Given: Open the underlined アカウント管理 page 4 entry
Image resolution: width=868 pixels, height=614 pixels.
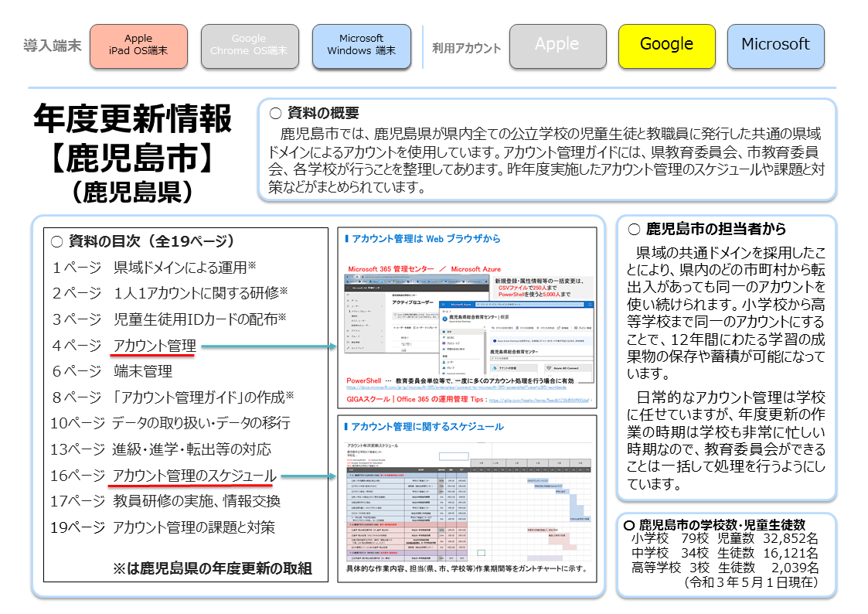Looking at the screenshot, I should (155, 346).
